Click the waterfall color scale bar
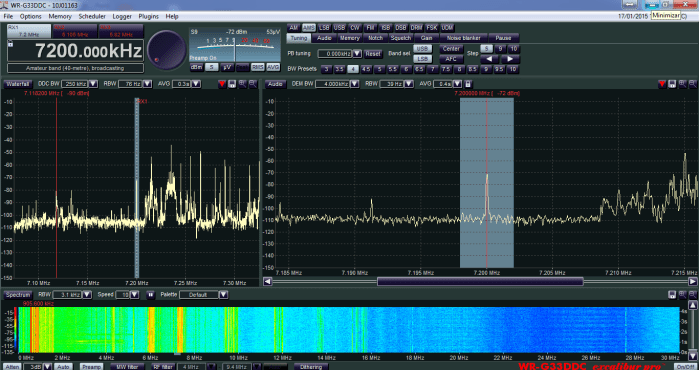 pos(16,330)
